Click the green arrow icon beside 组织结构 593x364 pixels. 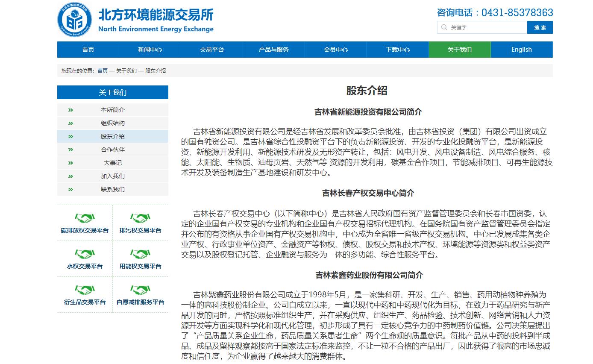70,123
